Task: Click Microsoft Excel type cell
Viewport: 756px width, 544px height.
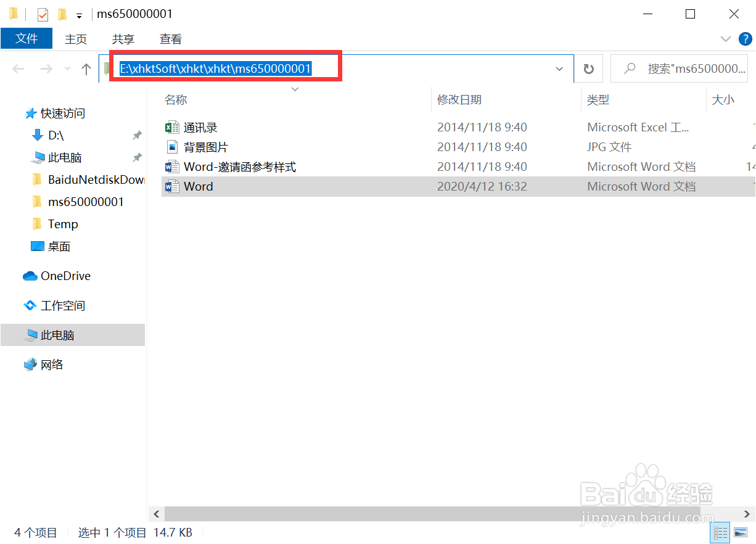Action: click(638, 128)
